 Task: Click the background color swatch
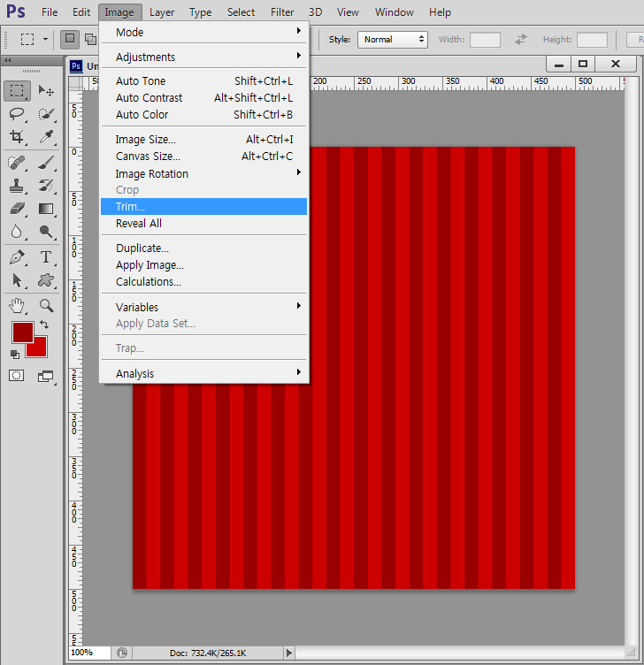(x=39, y=349)
